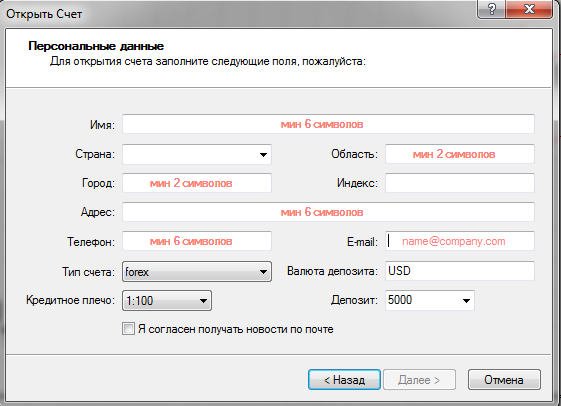Click the Далее > button
Screen dimensions: 561x406
coord(419,380)
